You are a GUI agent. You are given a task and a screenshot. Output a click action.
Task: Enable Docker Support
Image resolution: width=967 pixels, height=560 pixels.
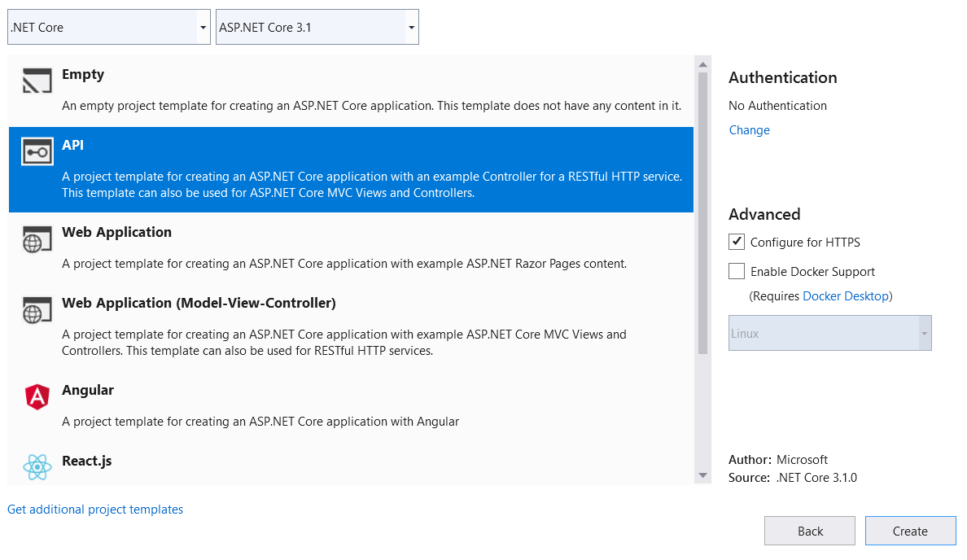[737, 270]
